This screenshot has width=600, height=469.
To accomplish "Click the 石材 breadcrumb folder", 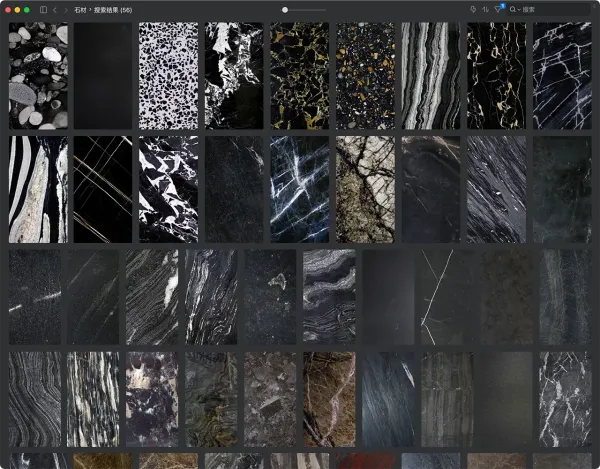I will [80, 9].
